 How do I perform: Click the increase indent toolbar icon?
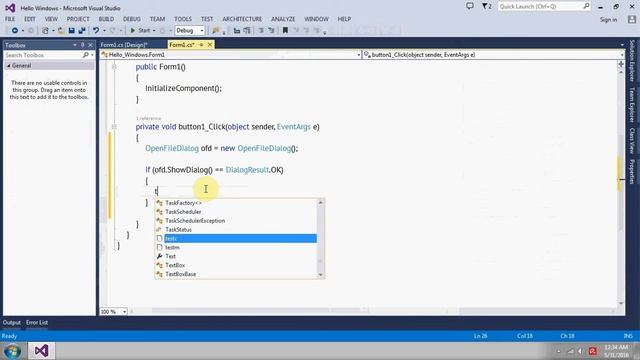(247, 31)
